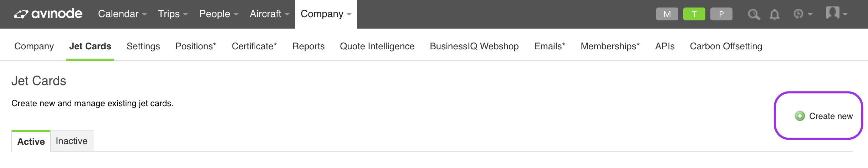The image size is (868, 168).
Task: Open the BusinessIQ Webshop section
Action: click(x=474, y=46)
